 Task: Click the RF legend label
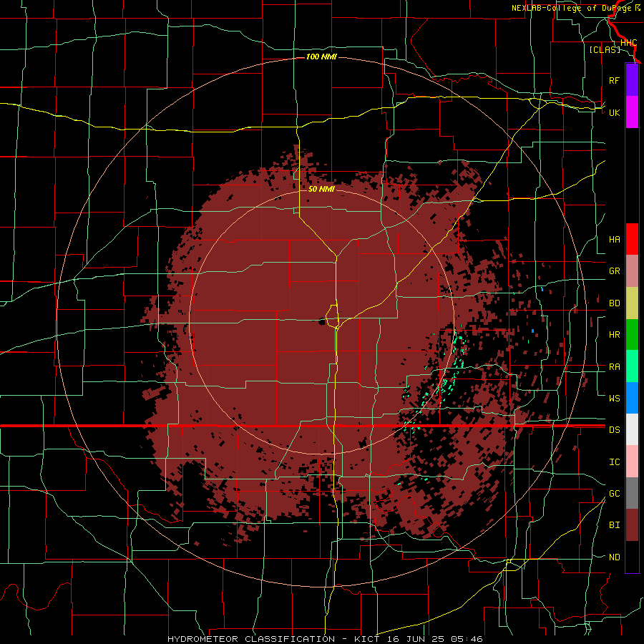pyautogui.click(x=614, y=80)
